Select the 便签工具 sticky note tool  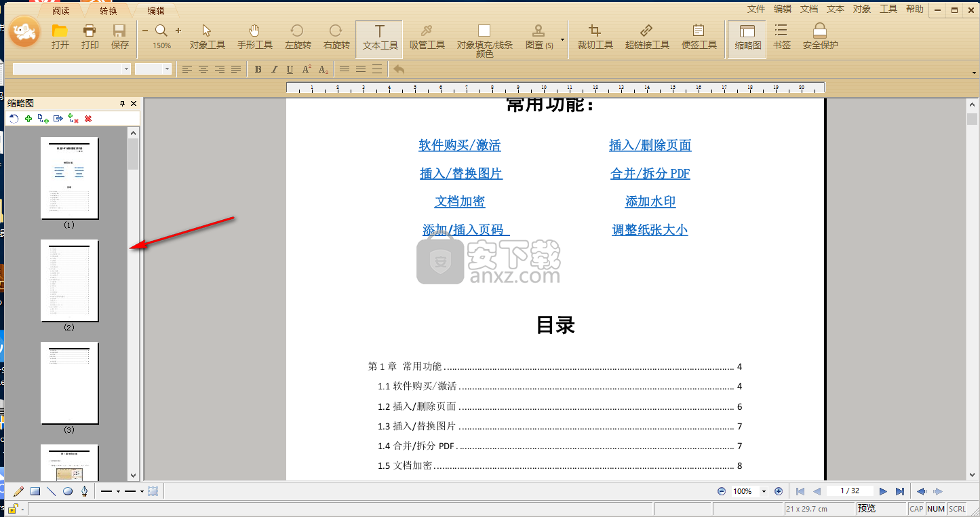[x=699, y=37]
